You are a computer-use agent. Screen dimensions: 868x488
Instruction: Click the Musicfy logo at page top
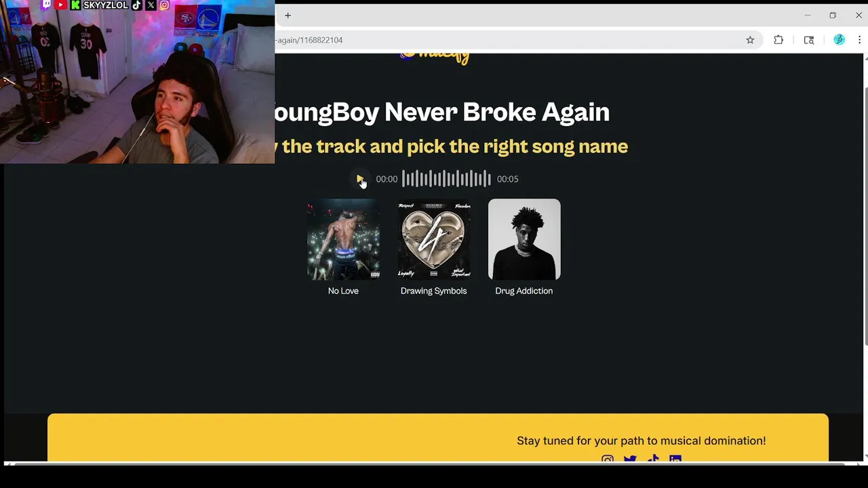[x=435, y=58]
